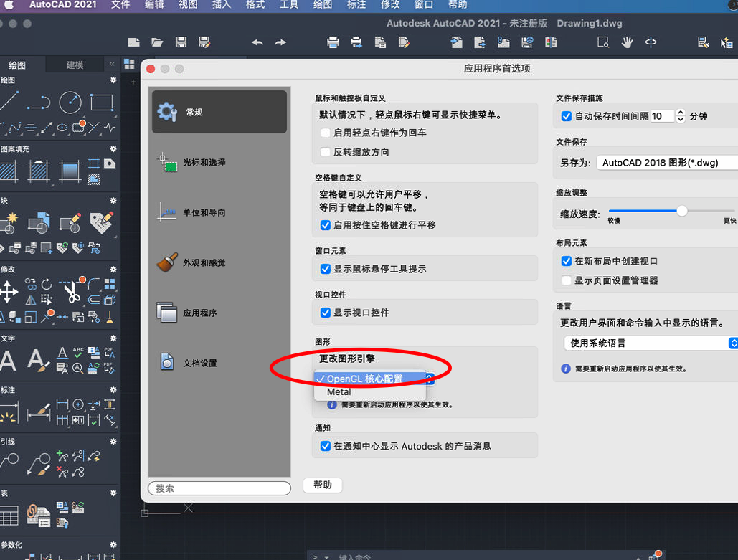Viewport: 738px width, 560px height.
Task: Open 编辑 menu in menu bar
Action: 154,5
